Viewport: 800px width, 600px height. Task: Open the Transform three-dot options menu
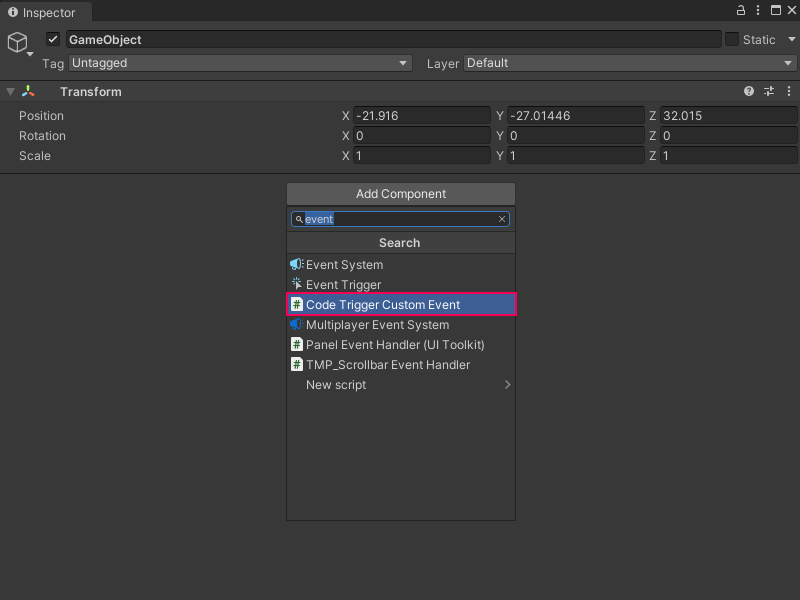(x=788, y=91)
